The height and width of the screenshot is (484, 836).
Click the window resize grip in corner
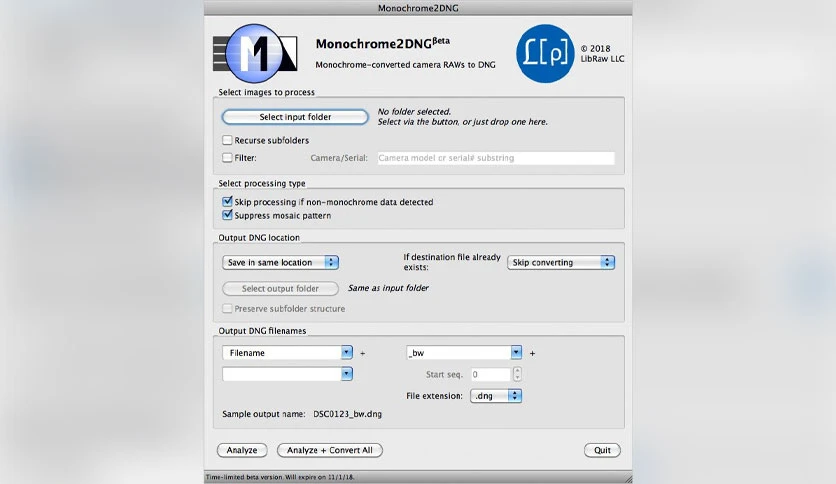pyautogui.click(x=628, y=479)
